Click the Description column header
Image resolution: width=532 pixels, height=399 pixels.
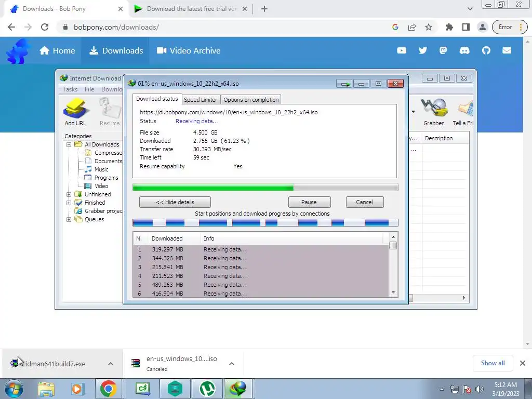[x=445, y=138]
